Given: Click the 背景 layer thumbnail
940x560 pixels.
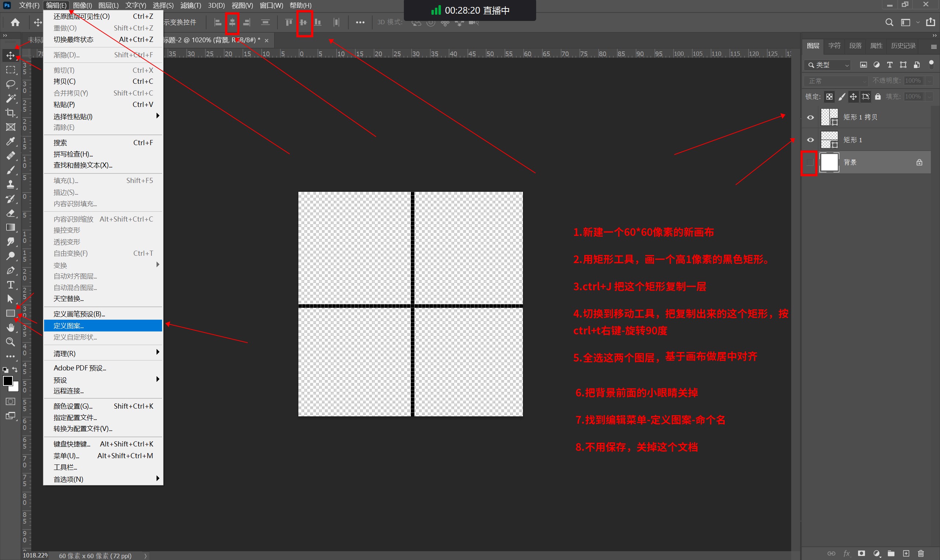Looking at the screenshot, I should pos(829,163).
